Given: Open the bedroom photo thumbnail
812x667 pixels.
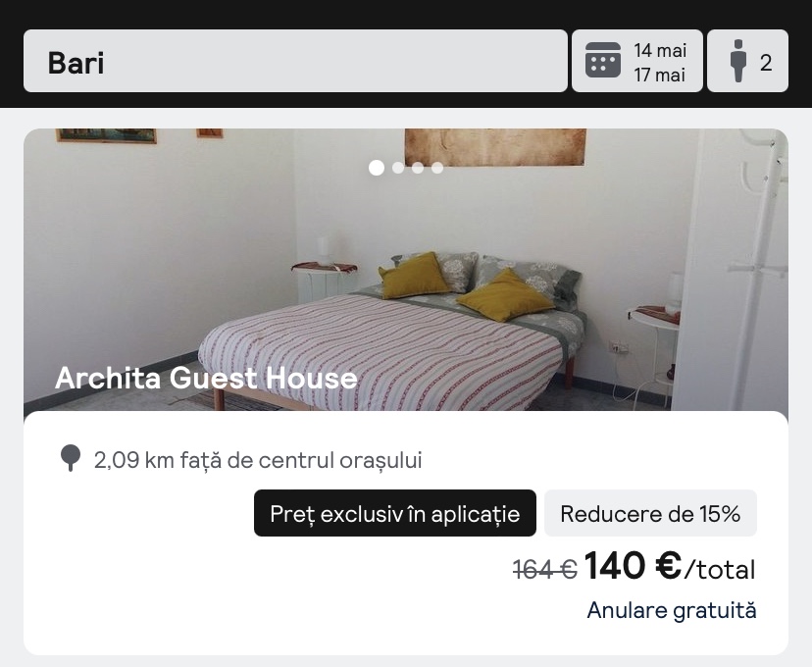Looking at the screenshot, I should pyautogui.click(x=406, y=270).
